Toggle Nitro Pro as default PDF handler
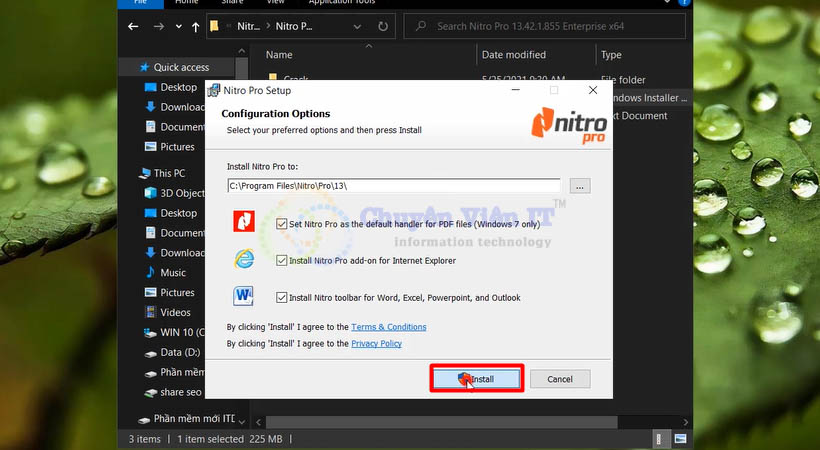The width and height of the screenshot is (820, 450). [x=282, y=224]
